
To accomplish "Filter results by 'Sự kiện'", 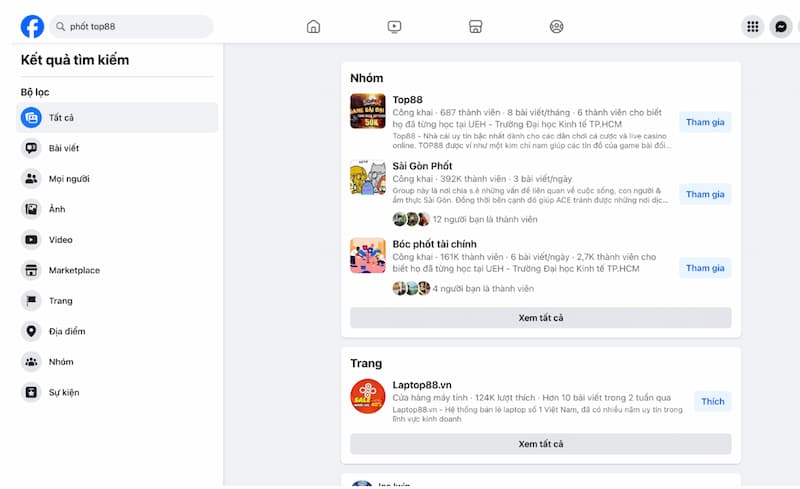I will pos(64,393).
